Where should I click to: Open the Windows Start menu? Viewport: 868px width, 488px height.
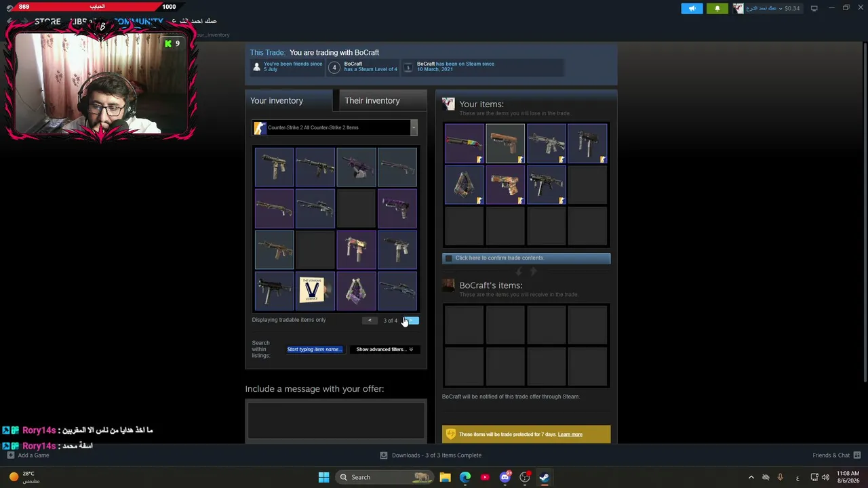(323, 477)
